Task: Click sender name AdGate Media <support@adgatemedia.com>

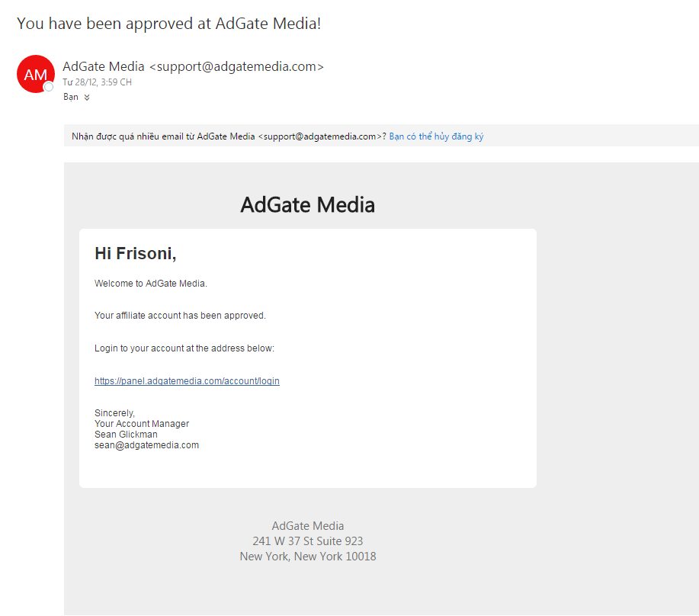Action: tap(193, 66)
